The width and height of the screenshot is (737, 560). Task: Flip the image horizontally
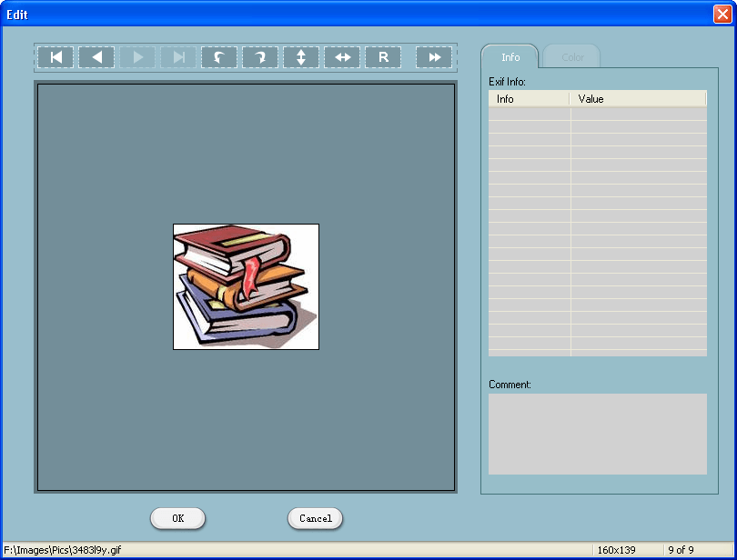coord(342,56)
